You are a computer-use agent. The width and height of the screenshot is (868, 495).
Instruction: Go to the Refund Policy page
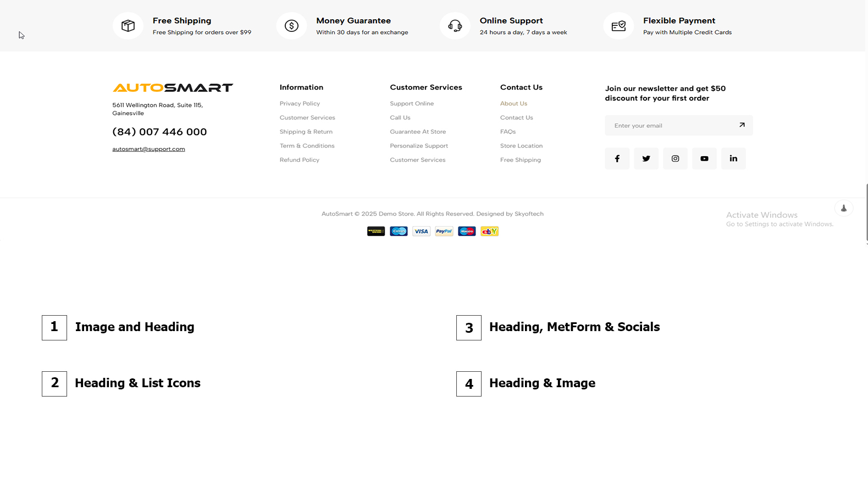(299, 160)
